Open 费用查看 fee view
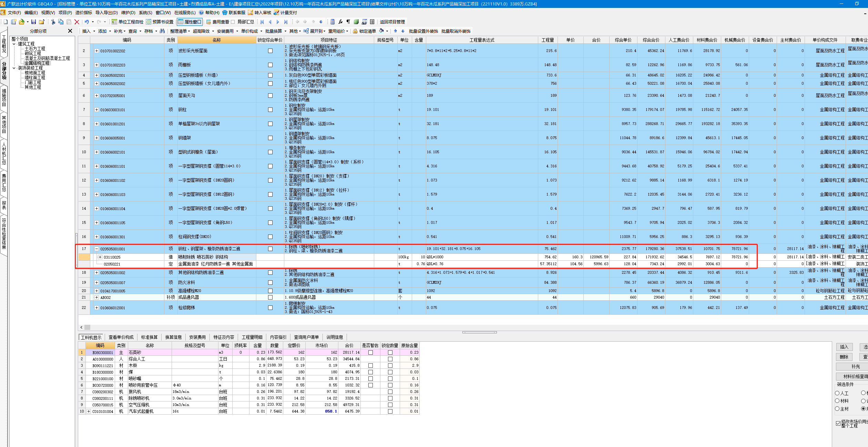The image size is (868, 447). point(217,22)
